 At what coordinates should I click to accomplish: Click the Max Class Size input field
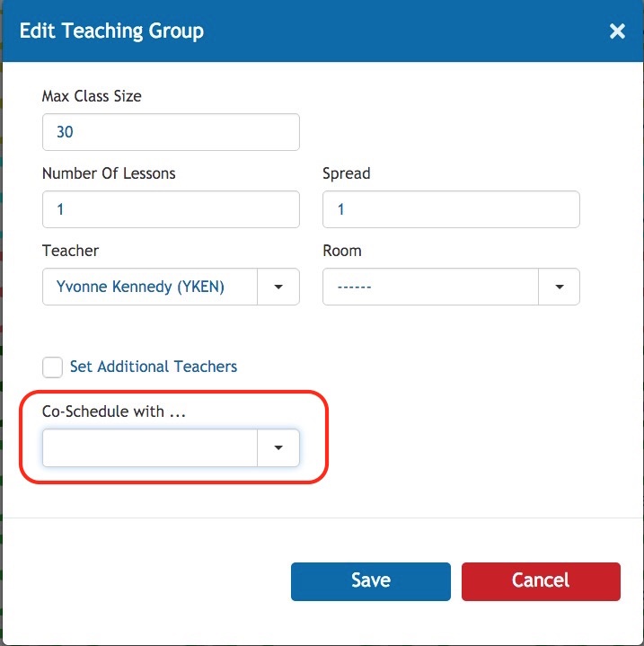pyautogui.click(x=171, y=132)
